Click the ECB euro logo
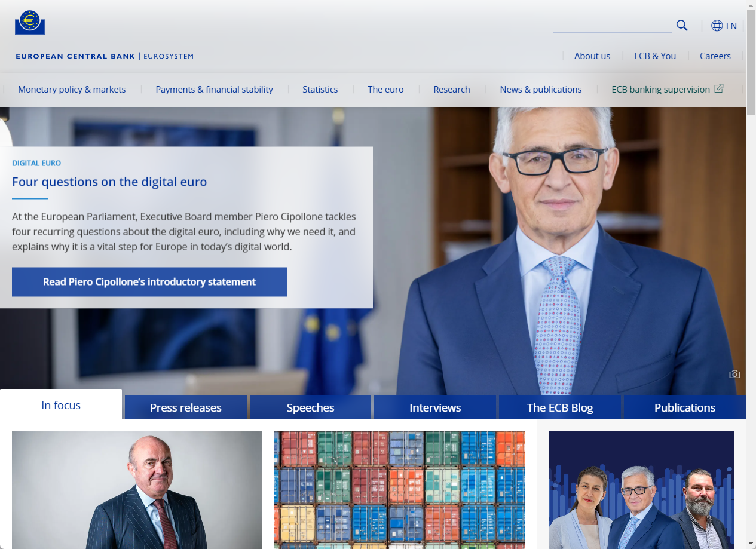756x549 pixels. 30,23
